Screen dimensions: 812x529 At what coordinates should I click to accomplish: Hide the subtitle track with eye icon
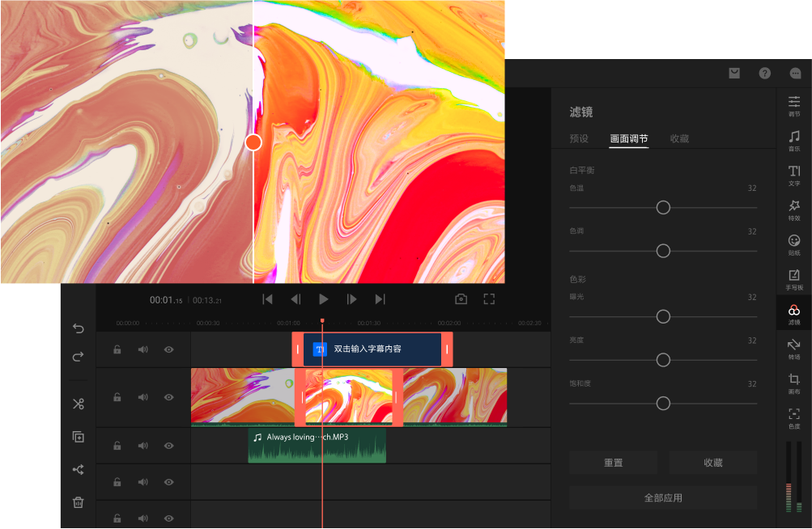click(x=169, y=349)
